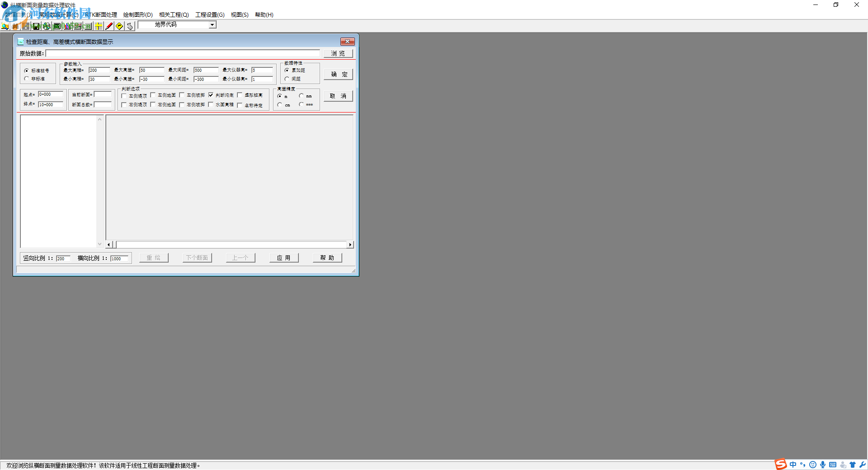This screenshot has height=470, width=868.
Task: Click the horizontal scrollbar right arrow
Action: click(x=350, y=244)
